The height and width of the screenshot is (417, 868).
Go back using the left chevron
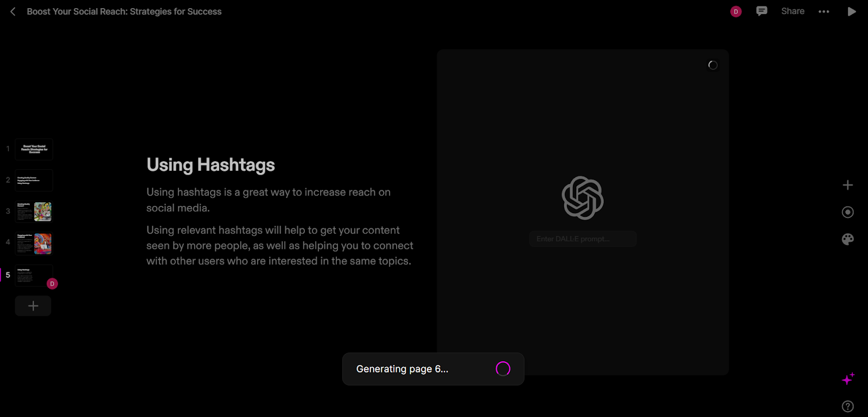click(x=13, y=11)
